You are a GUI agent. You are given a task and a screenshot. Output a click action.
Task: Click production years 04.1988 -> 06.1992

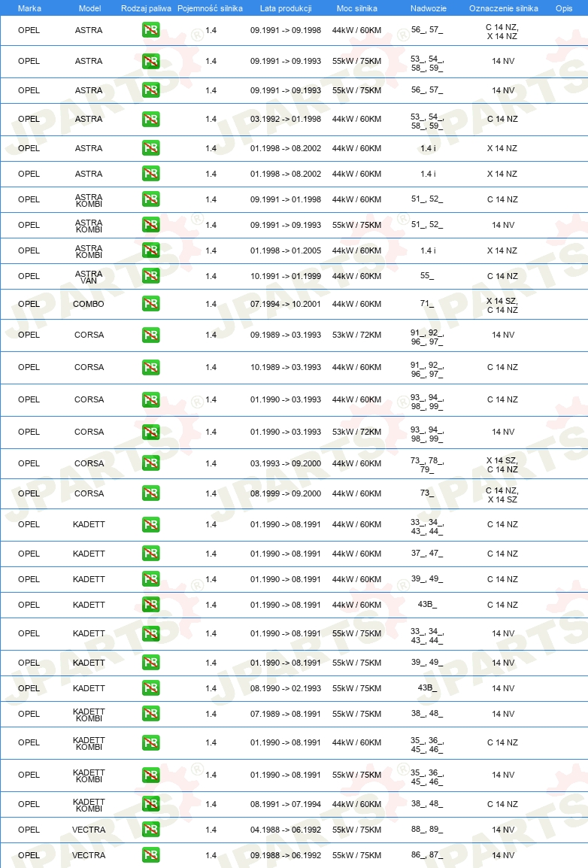[286, 829]
